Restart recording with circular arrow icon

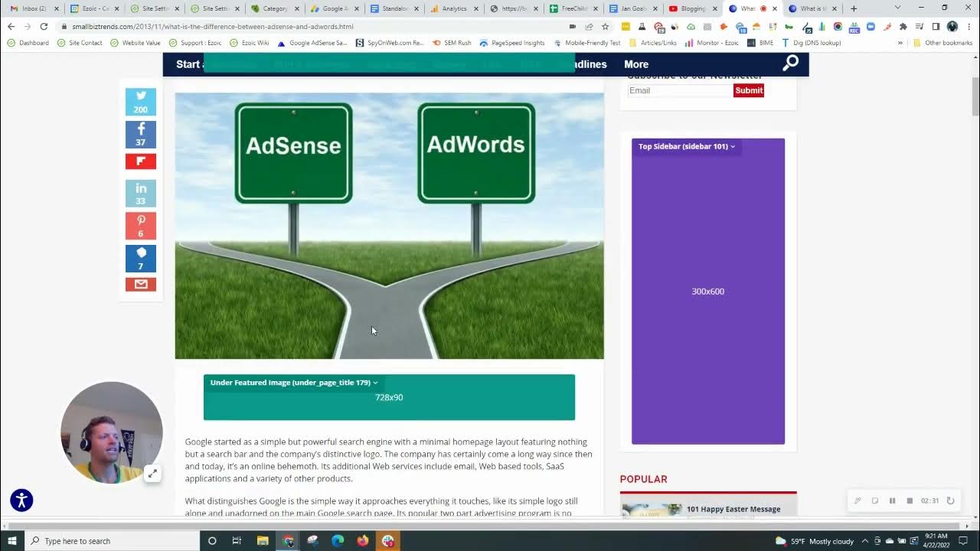950,500
